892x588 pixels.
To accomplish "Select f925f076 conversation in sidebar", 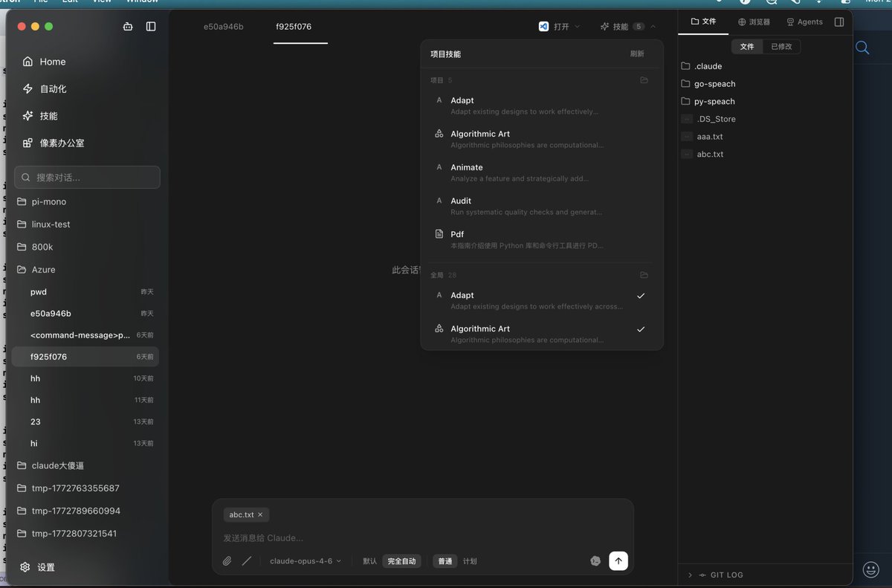I will (86, 357).
